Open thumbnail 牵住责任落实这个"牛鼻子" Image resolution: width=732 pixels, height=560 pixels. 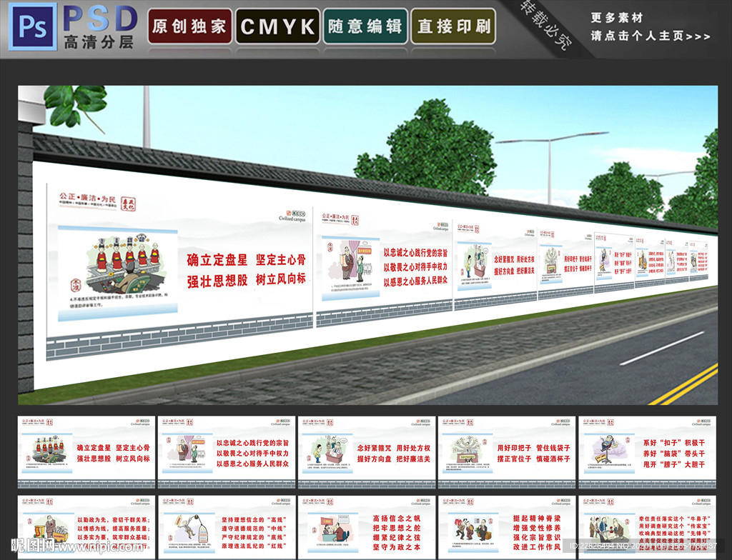point(647,527)
